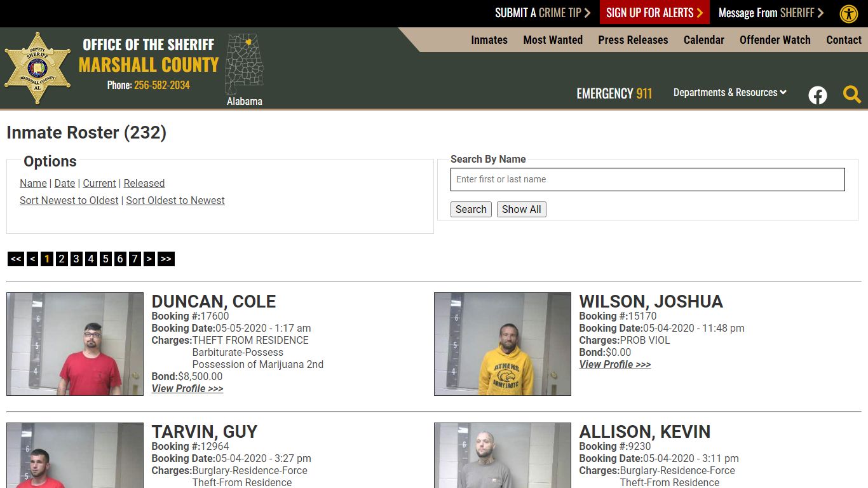Image resolution: width=868 pixels, height=488 pixels.
Task: Open Offender Watch page
Action: point(775,39)
